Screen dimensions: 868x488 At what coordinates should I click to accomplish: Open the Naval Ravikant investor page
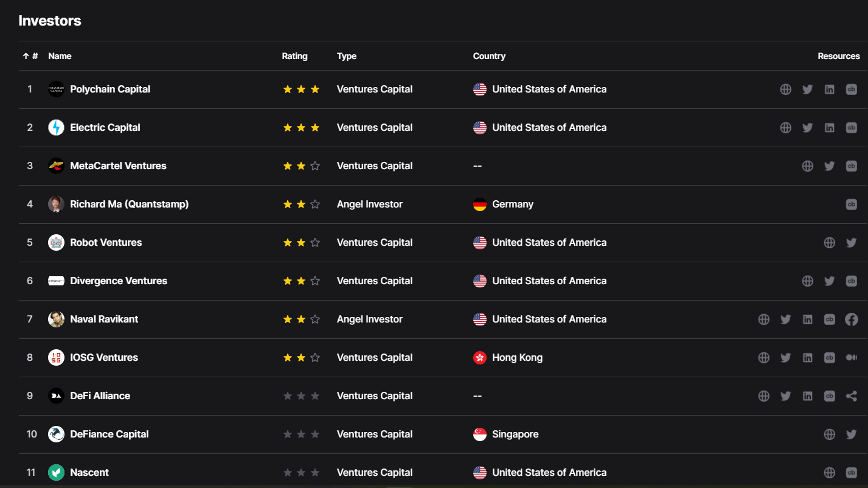pos(104,319)
